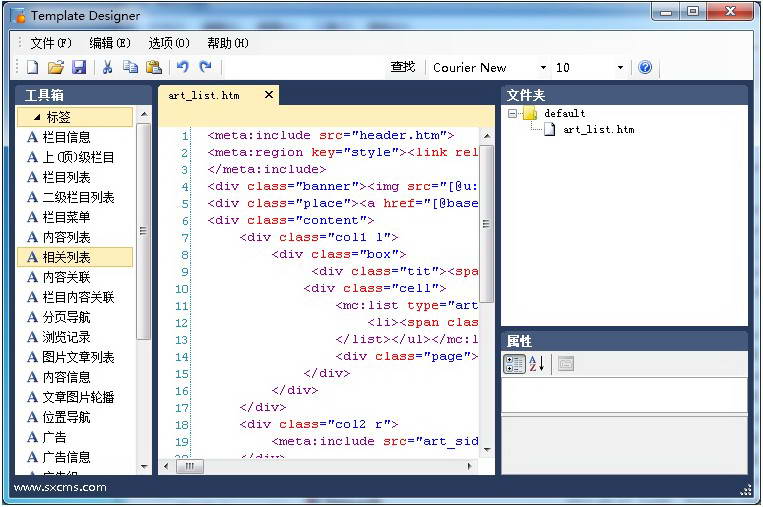763x507 pixels.
Task: Click the Cut scissors icon
Action: (108, 67)
